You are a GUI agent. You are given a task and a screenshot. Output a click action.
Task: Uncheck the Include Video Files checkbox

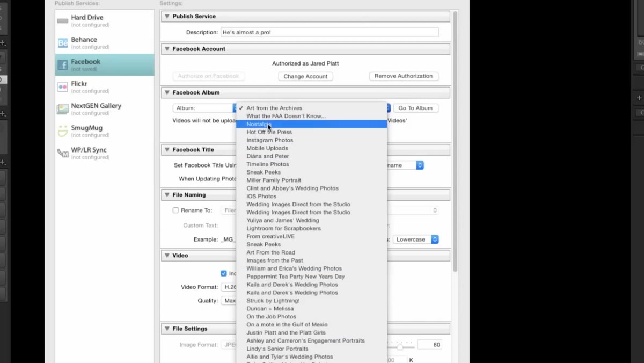tap(224, 273)
